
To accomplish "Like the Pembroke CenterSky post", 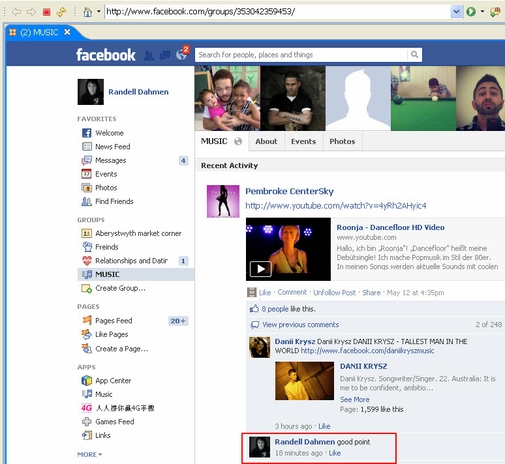I will coord(265,293).
